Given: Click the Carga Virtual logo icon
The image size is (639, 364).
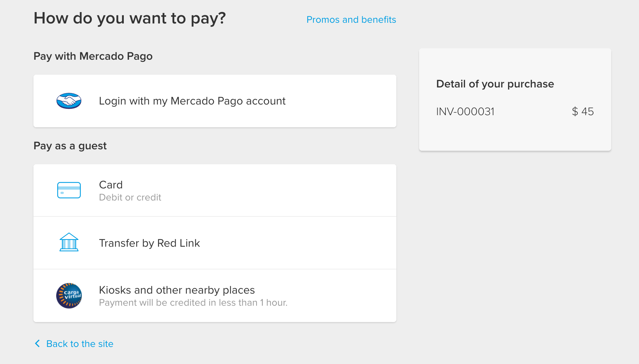Looking at the screenshot, I should (69, 295).
